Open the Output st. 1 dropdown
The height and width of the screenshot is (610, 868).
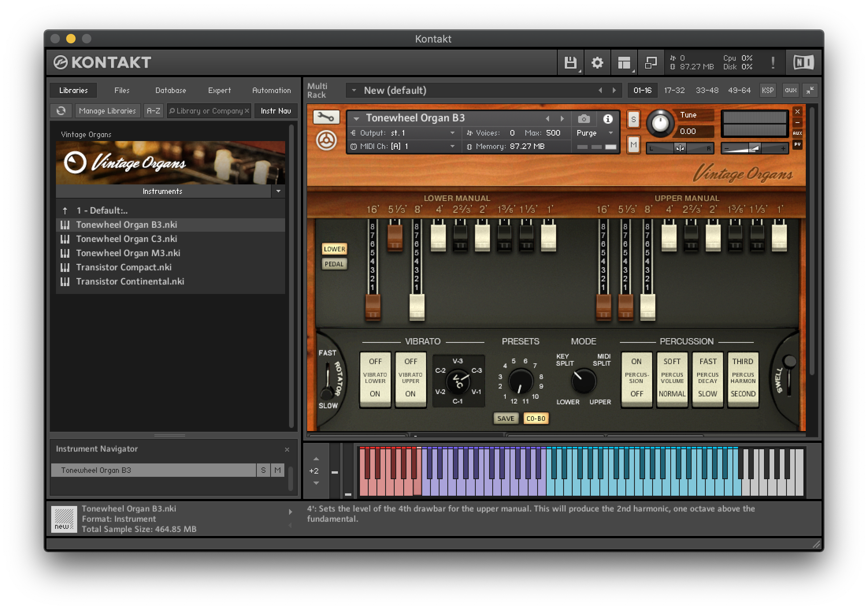tap(452, 133)
